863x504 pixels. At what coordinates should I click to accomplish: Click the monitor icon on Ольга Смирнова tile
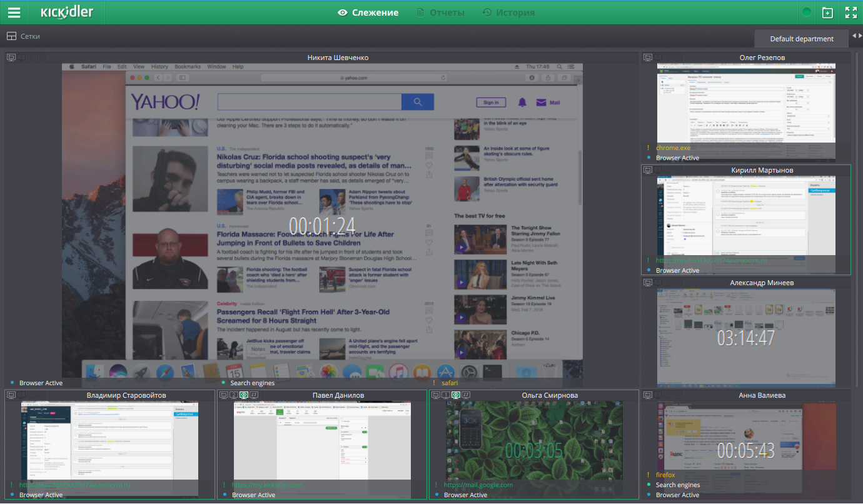[436, 395]
